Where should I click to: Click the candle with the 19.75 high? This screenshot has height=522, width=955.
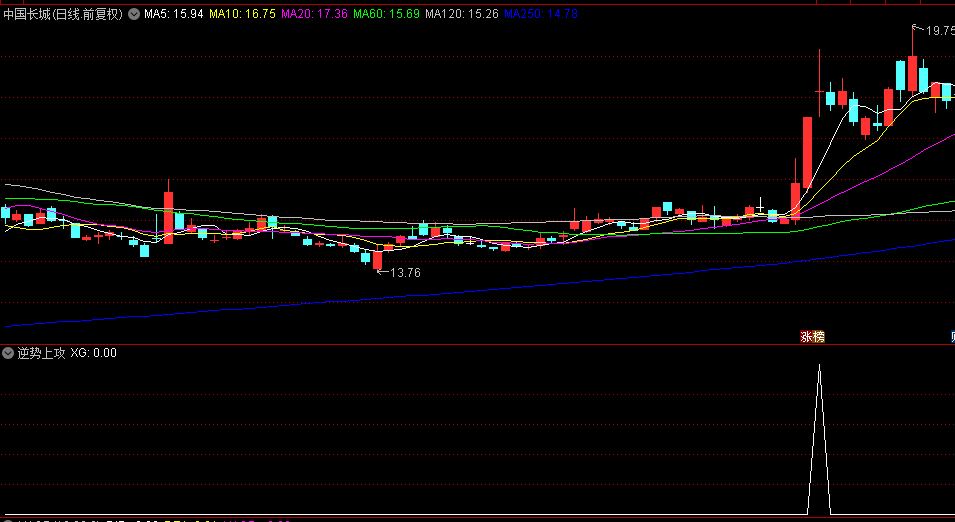(912, 73)
